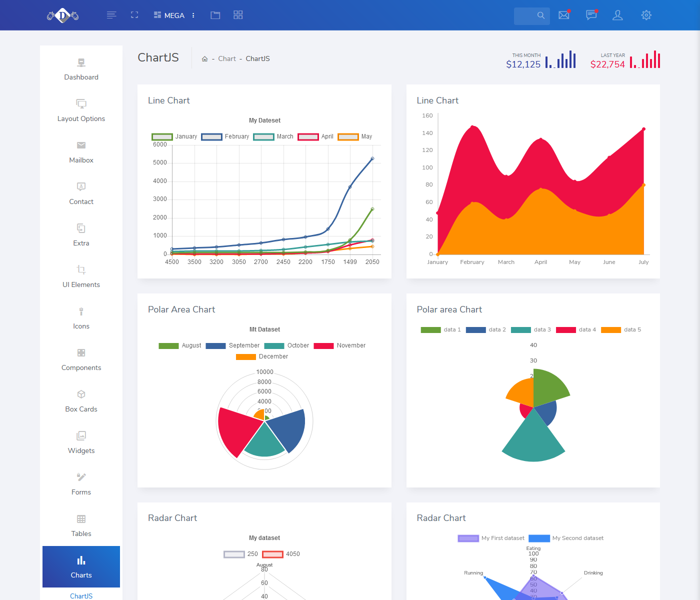Select the active Charts sidebar item
The height and width of the screenshot is (600, 700).
(x=81, y=566)
